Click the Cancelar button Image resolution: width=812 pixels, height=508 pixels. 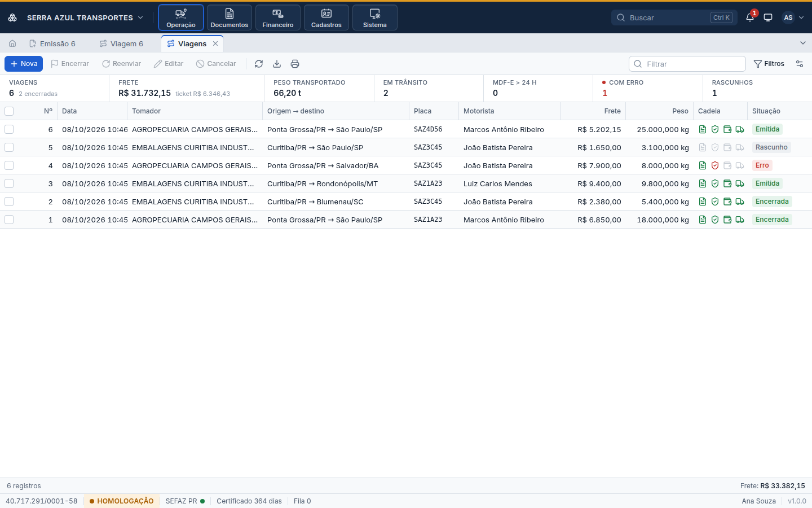(216, 64)
